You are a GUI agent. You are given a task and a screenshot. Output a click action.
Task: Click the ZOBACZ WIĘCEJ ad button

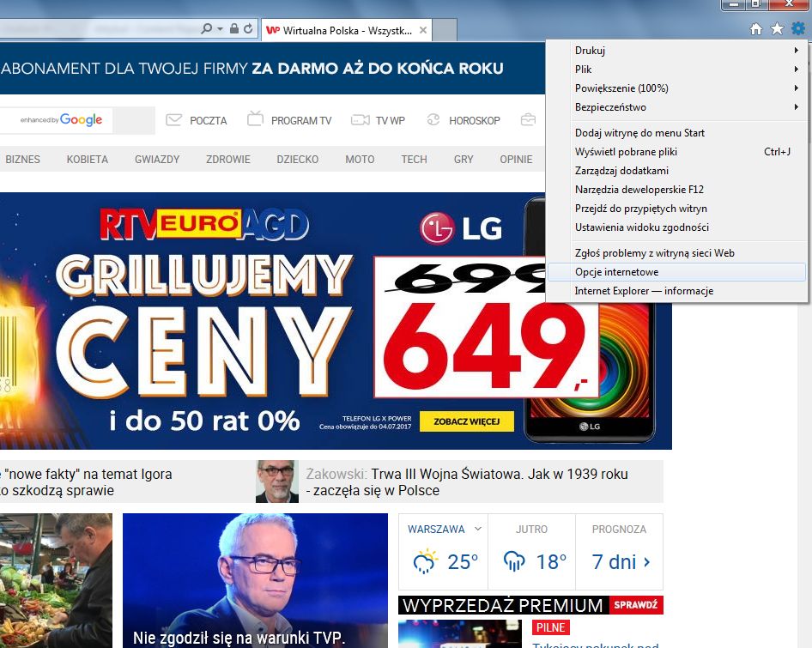coord(467,421)
